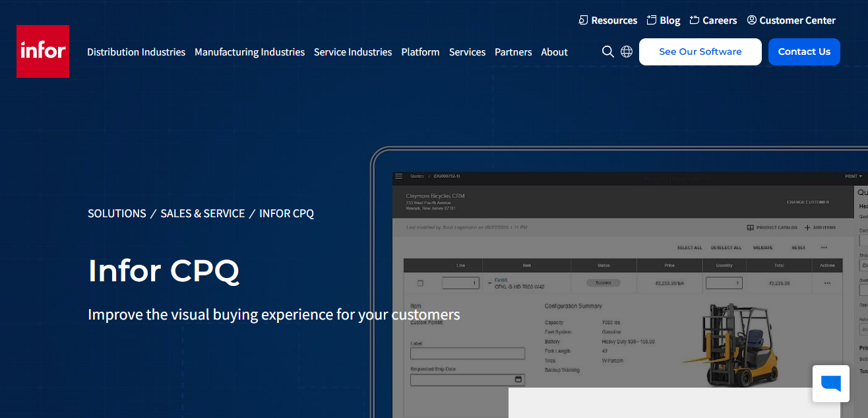Click the Resources book icon

pos(583,20)
